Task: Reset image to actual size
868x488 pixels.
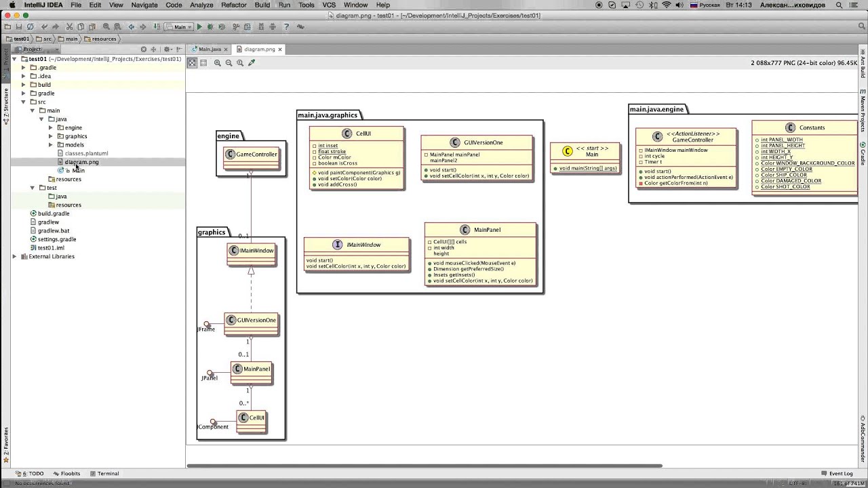Action: 240,63
